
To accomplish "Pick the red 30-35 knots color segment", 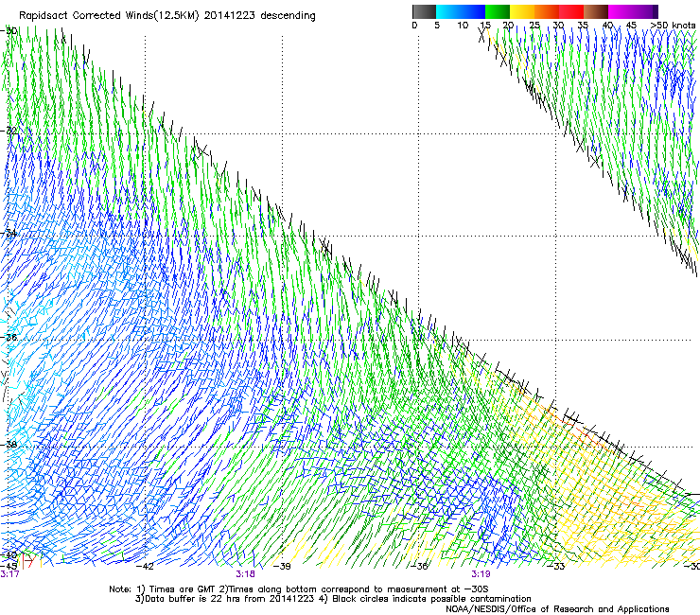I will click(x=571, y=11).
